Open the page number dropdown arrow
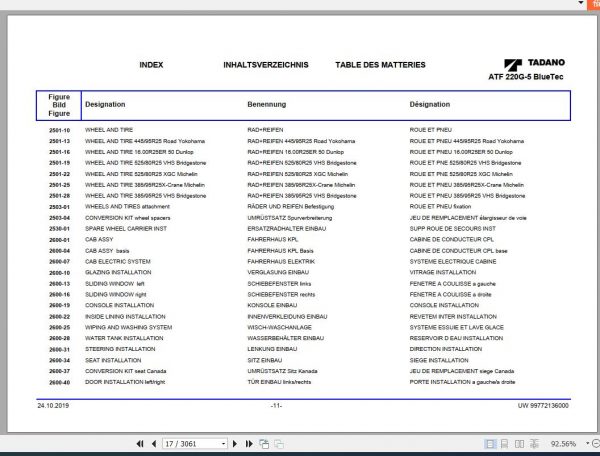 (223, 444)
